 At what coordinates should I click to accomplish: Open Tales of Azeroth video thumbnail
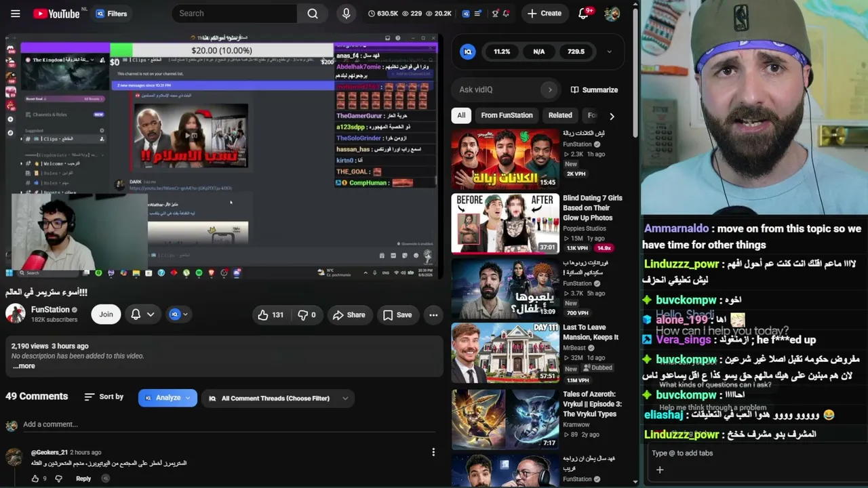coord(505,419)
